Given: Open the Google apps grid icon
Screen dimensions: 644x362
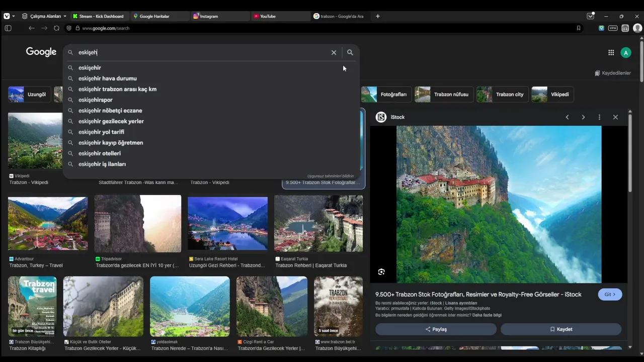Looking at the screenshot, I should coord(611,52).
